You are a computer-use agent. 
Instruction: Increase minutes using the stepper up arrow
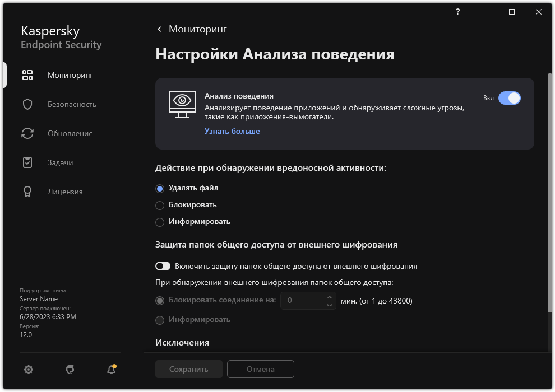click(329, 297)
